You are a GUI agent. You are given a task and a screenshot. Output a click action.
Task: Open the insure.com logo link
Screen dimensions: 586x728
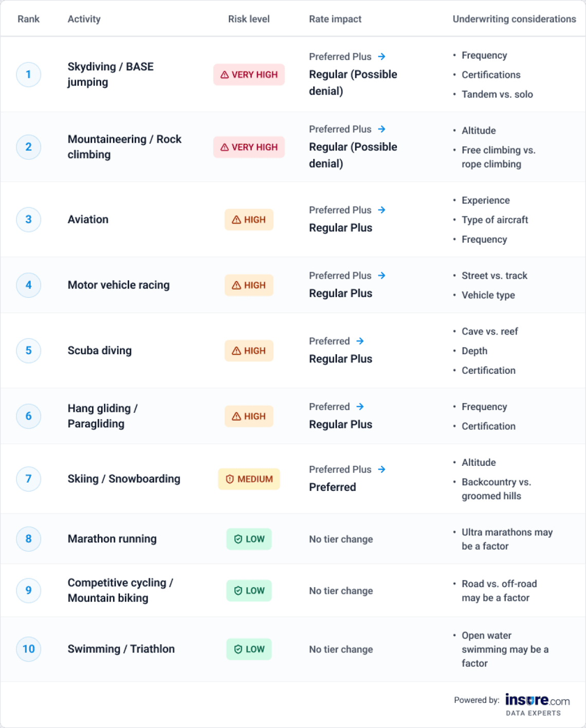537,701
